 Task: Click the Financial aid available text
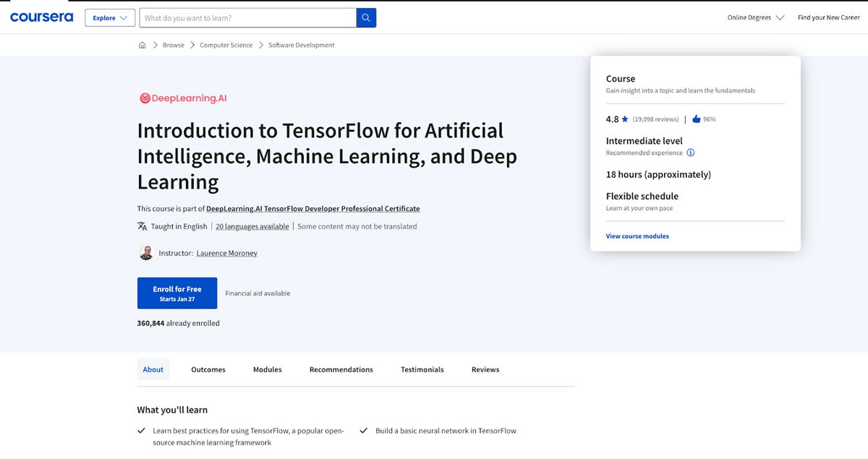point(258,293)
